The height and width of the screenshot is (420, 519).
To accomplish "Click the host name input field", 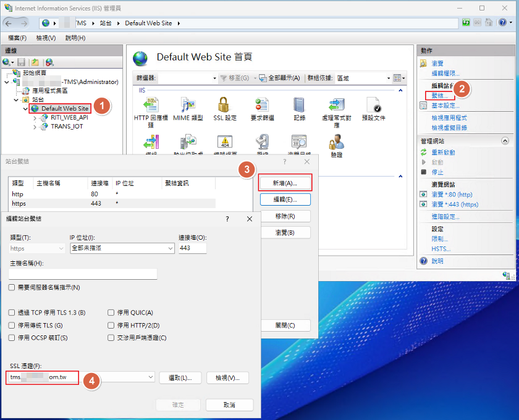I will 83,274.
